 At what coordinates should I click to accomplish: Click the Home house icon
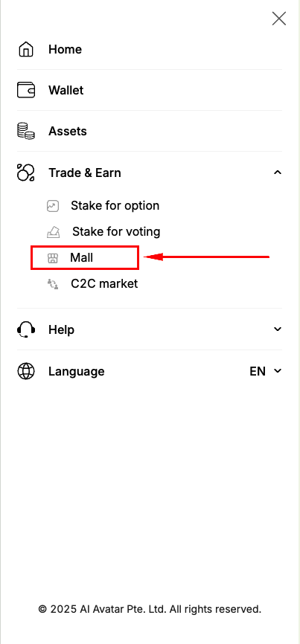pos(26,49)
